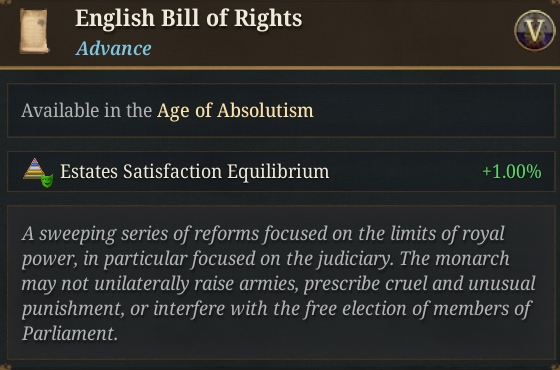Click the word punishment in description
The width and height of the screenshot is (560, 370).
[x=71, y=309]
